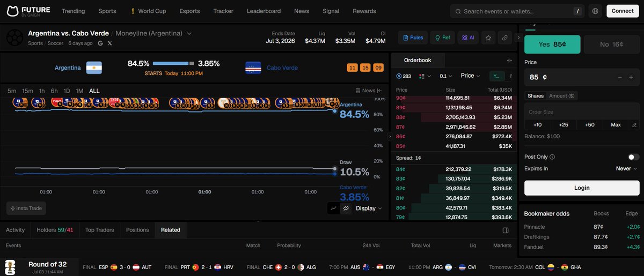644x276 pixels.
Task: Decrease price with the minus icon
Action: pos(620,77)
